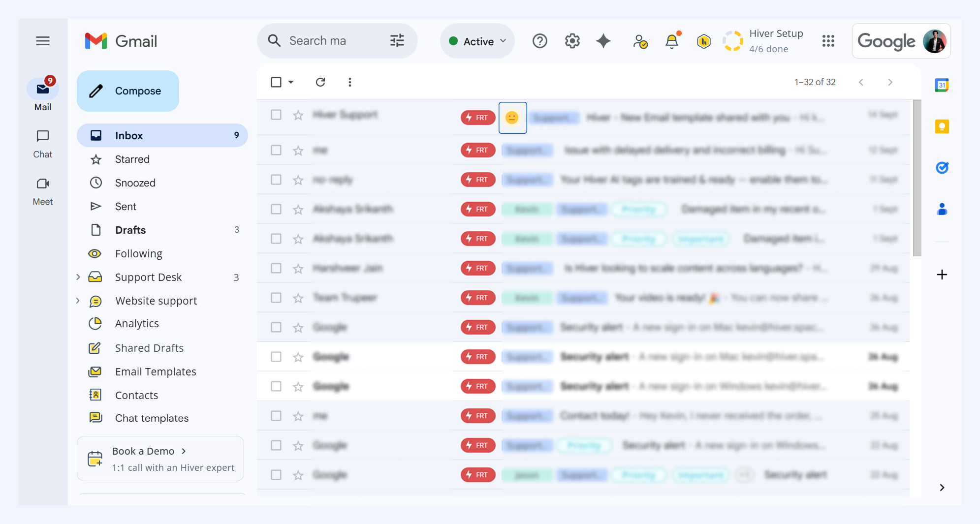Refresh the inbox

[x=320, y=82]
